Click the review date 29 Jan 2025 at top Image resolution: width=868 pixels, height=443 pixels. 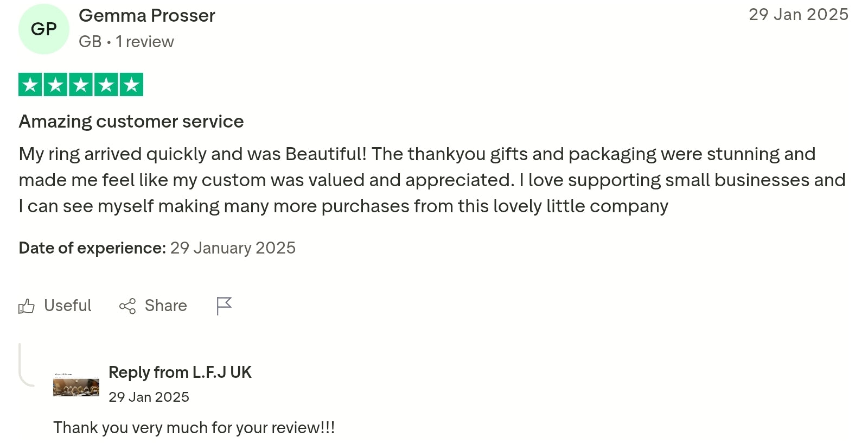coord(798,15)
